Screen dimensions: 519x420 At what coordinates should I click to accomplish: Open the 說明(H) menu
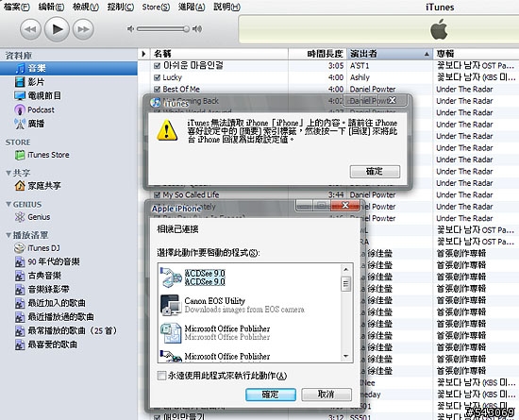pos(227,7)
